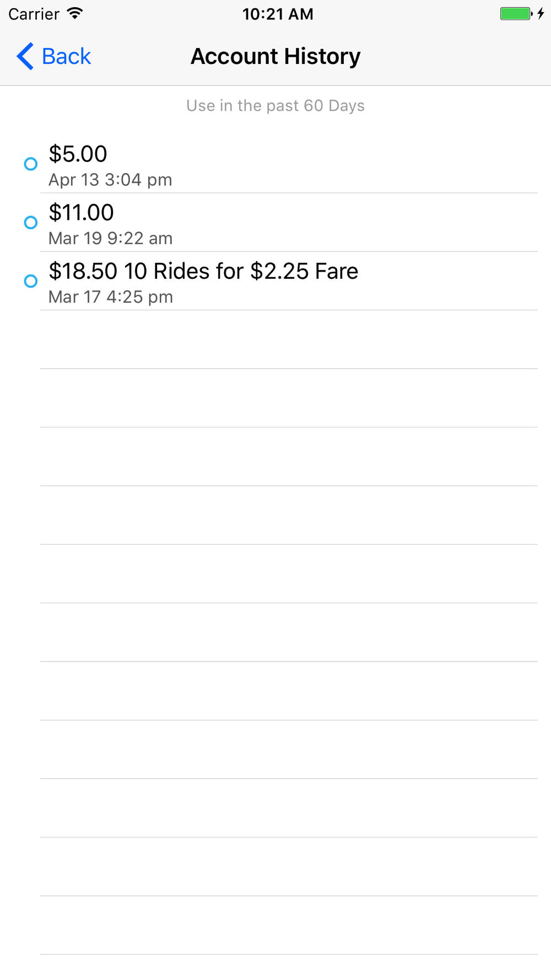This screenshot has width=551, height=980.
Task: Tap the first empty row below Mar 17 entry
Action: (x=289, y=340)
